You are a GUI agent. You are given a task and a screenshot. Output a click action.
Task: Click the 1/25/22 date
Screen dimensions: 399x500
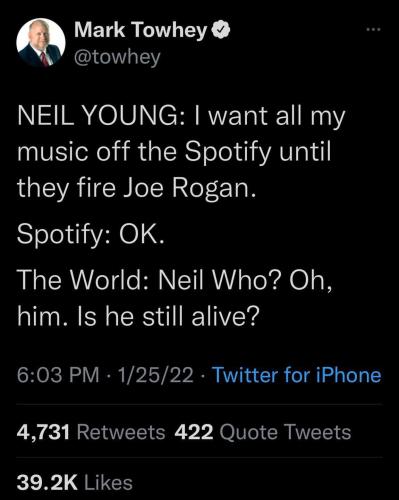pyautogui.click(x=156, y=375)
